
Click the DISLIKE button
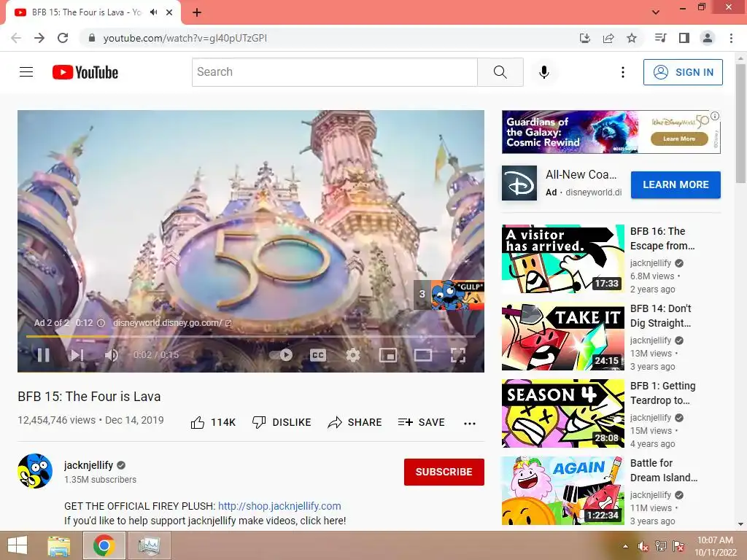point(282,422)
